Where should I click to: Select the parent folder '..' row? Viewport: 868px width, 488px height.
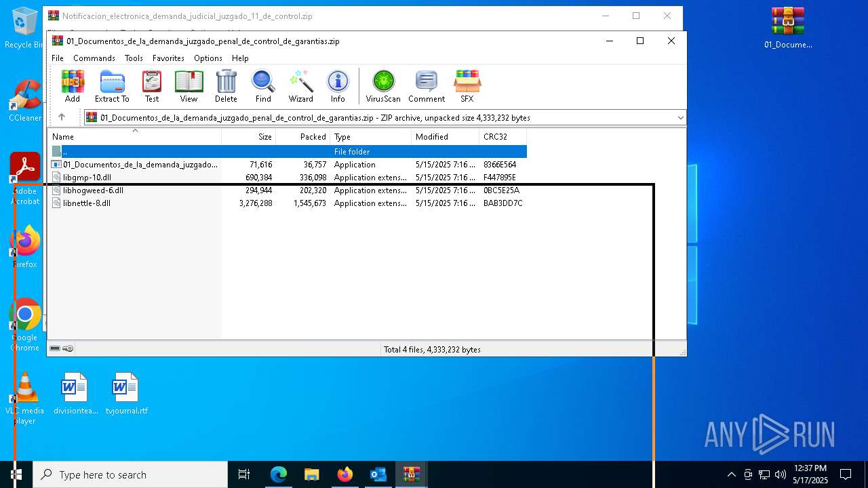pos(288,152)
